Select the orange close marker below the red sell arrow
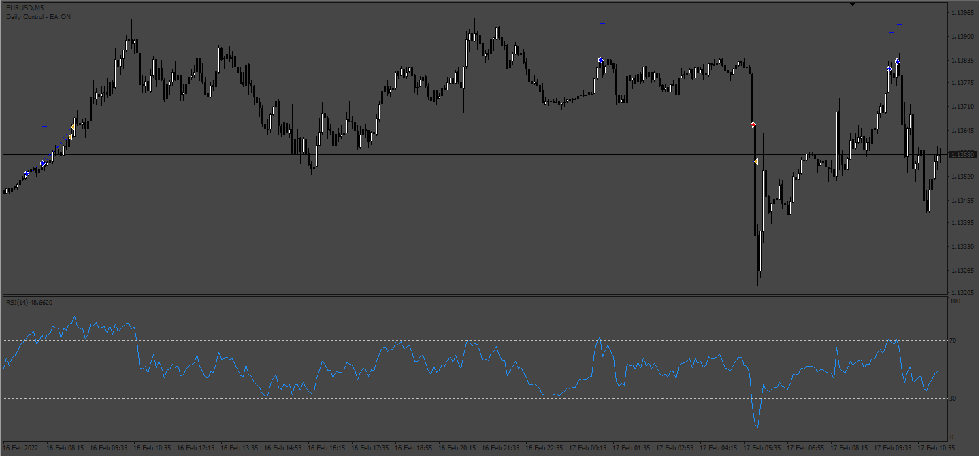Viewport: 980px width, 457px height. coord(756,161)
